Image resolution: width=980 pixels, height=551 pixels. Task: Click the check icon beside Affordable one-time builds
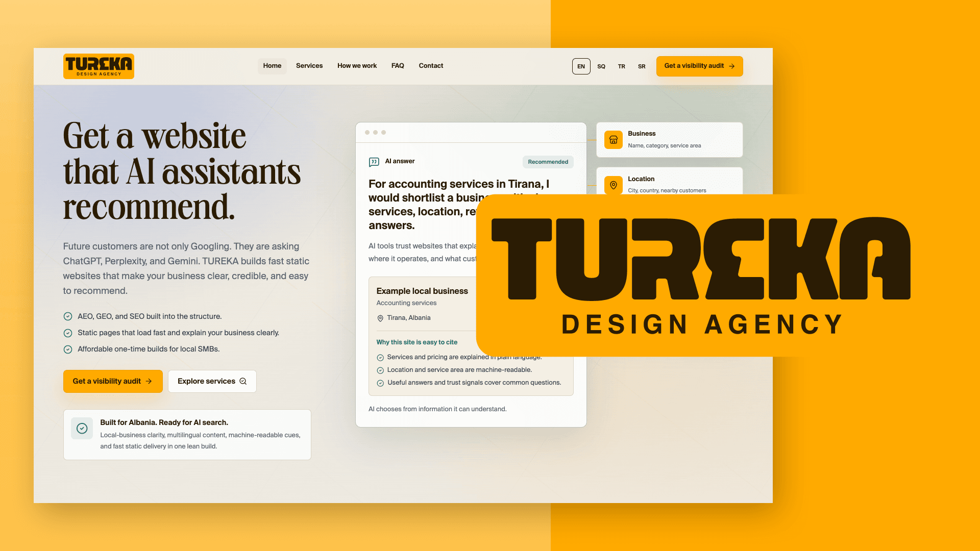point(68,349)
